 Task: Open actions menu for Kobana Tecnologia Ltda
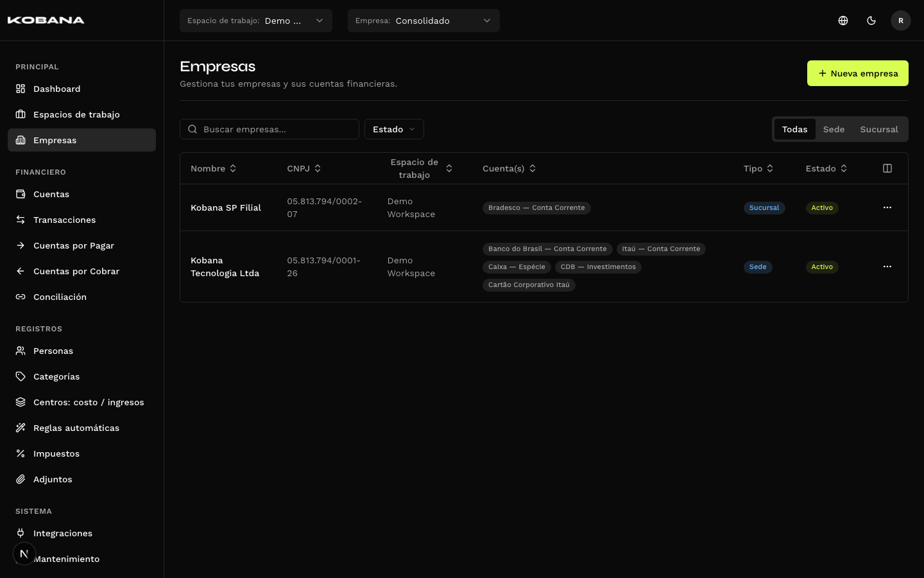(887, 267)
